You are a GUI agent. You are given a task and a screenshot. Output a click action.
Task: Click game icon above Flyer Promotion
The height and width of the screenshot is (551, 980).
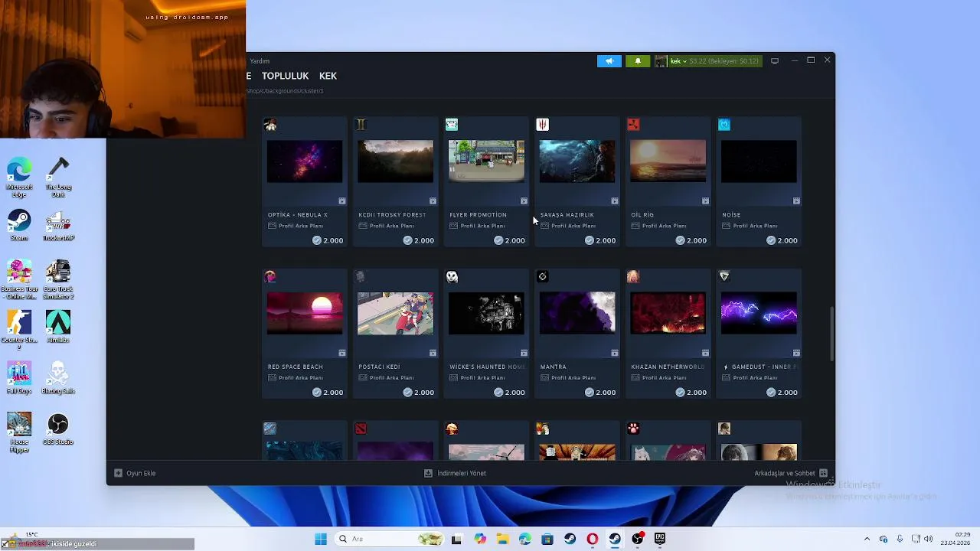[x=452, y=125]
